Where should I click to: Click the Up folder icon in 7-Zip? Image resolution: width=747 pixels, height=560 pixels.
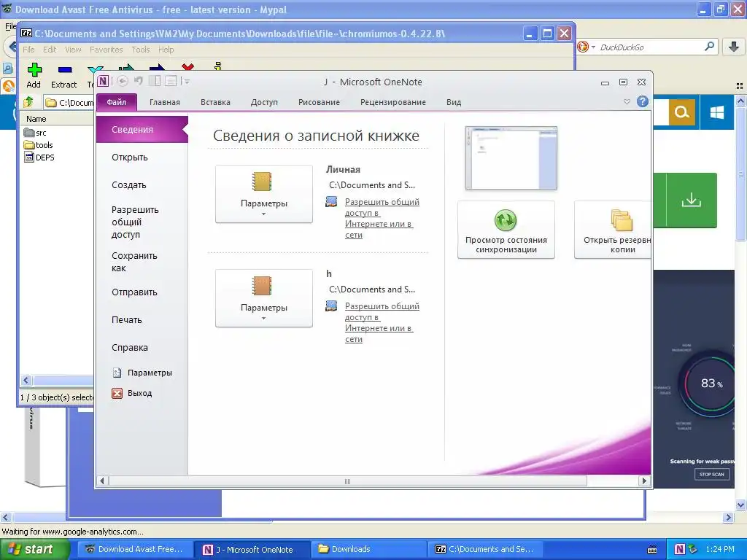[28, 102]
